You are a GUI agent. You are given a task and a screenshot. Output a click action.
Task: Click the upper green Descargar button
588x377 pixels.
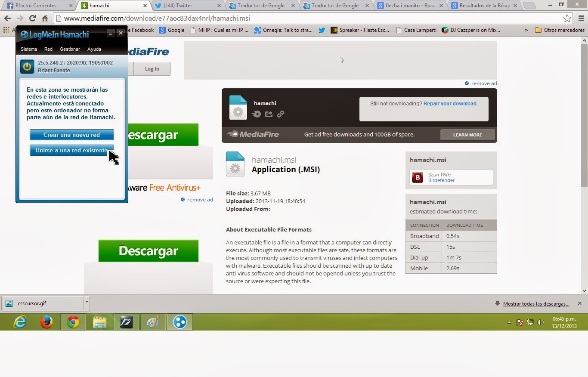163,135
